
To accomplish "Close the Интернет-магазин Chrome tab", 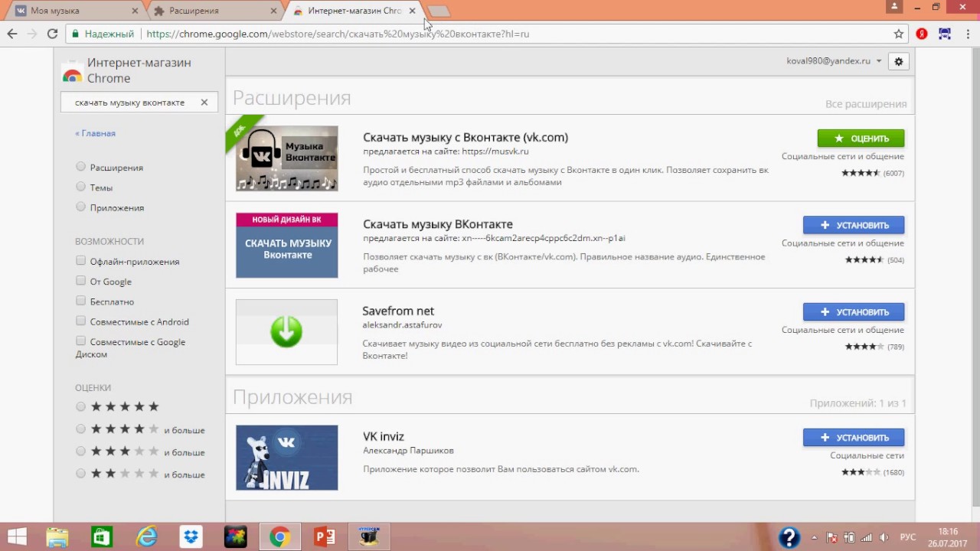I will (412, 11).
